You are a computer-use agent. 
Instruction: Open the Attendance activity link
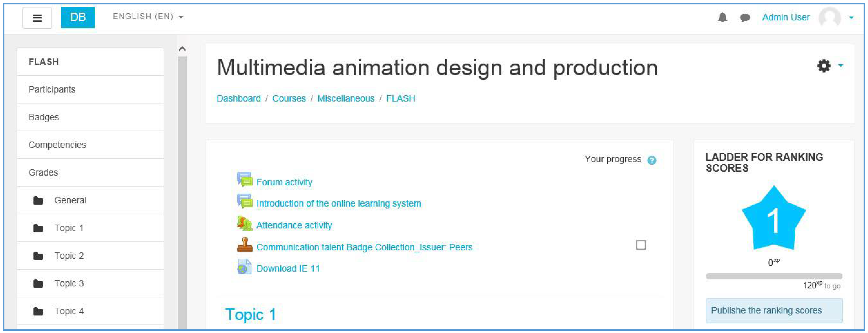[x=294, y=225]
